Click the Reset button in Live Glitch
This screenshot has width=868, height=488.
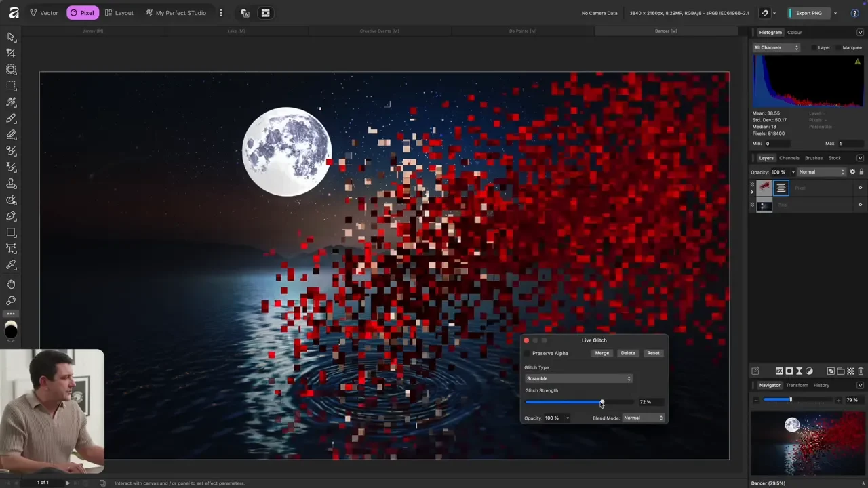[x=653, y=353]
